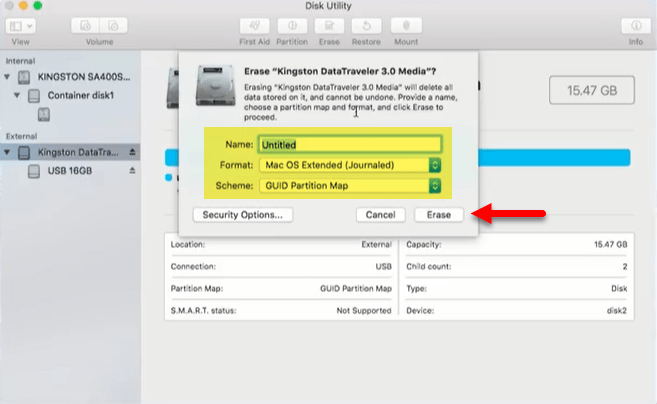Click the remove volume icon
The image size is (657, 404).
(x=113, y=26)
